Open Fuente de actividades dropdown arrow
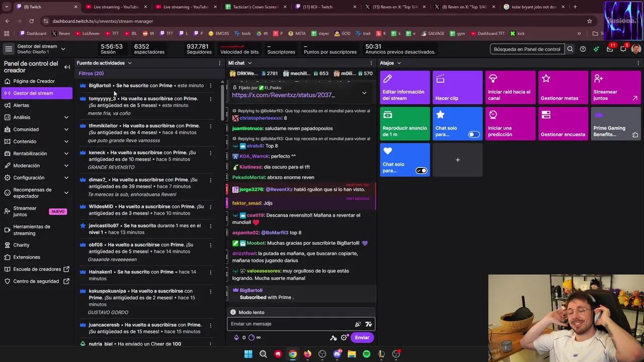The image size is (644, 362). coord(129,63)
